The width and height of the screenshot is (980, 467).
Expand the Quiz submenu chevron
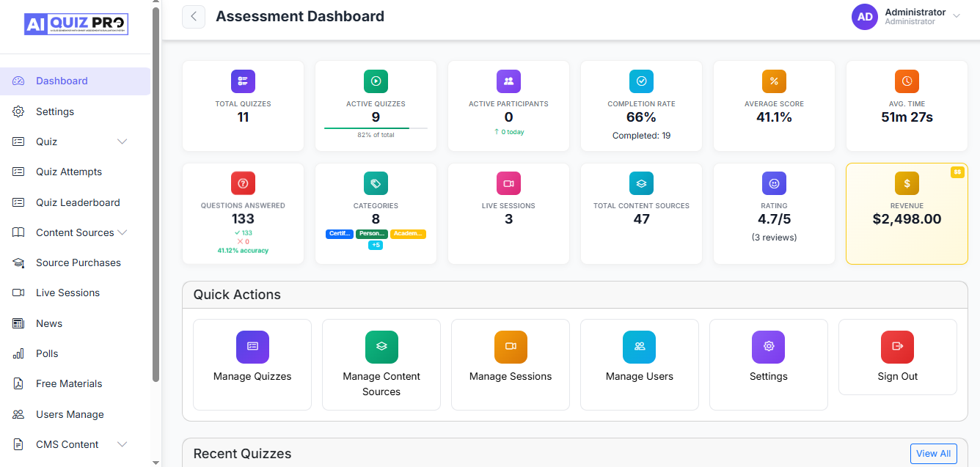[x=122, y=141]
